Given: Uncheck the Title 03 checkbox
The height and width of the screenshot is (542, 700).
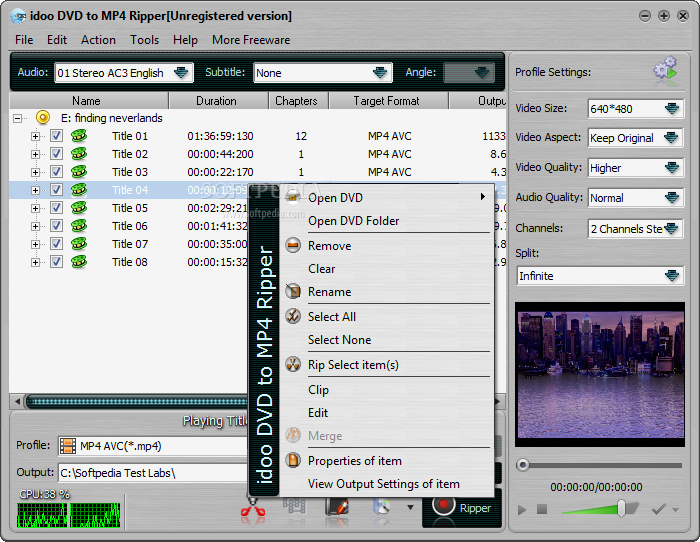Looking at the screenshot, I should click(56, 171).
